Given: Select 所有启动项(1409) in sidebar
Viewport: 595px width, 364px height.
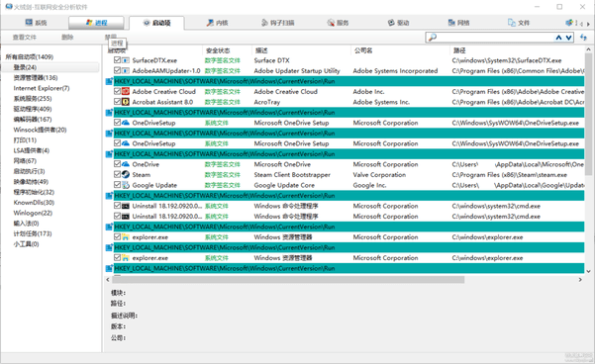Looking at the screenshot, I should [x=30, y=57].
